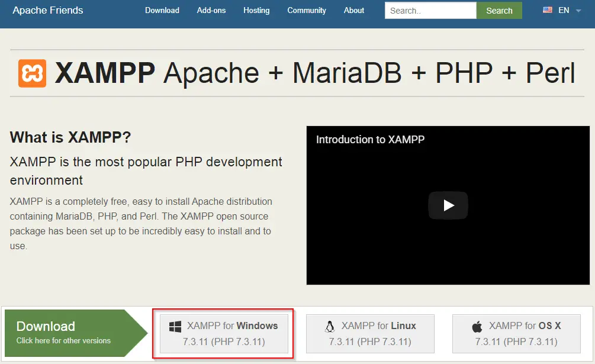Click the Apache Friends site title
The width and height of the screenshot is (595, 364).
pos(48,10)
